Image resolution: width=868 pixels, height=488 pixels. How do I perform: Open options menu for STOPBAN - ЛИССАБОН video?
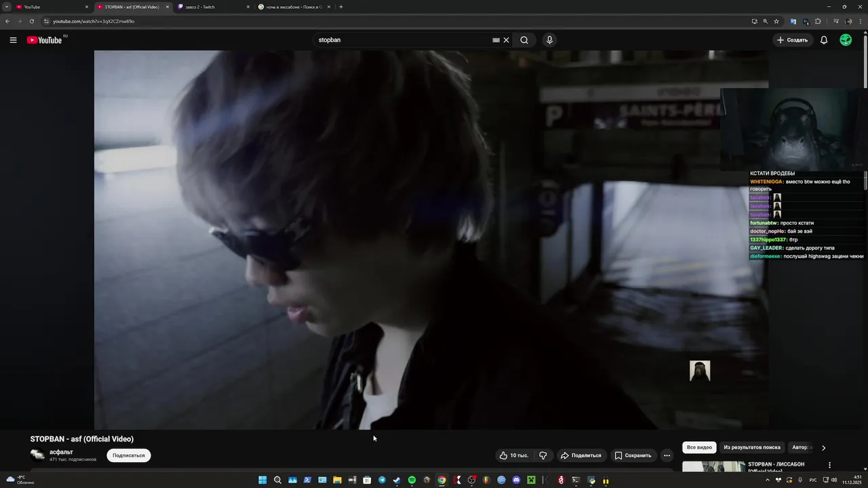(x=829, y=465)
